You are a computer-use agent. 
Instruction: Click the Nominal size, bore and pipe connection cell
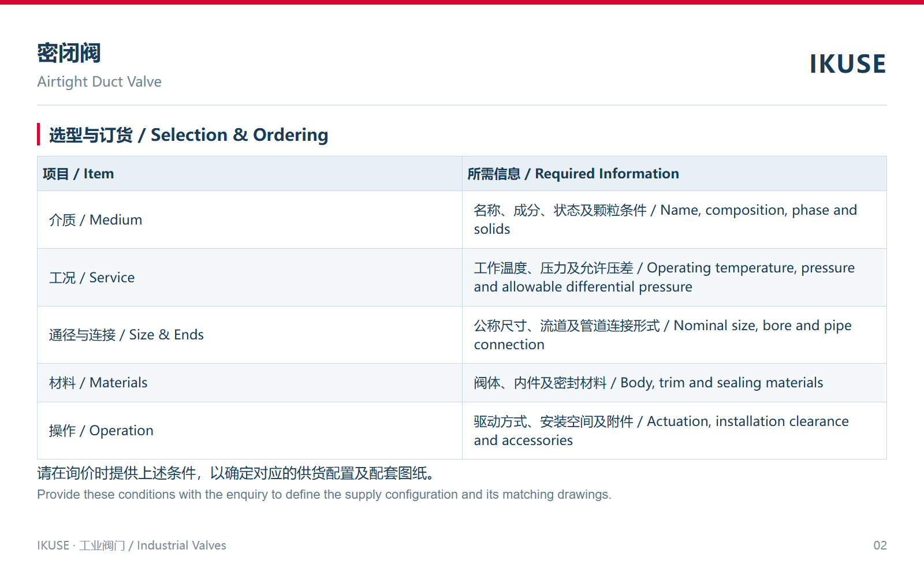(x=675, y=335)
